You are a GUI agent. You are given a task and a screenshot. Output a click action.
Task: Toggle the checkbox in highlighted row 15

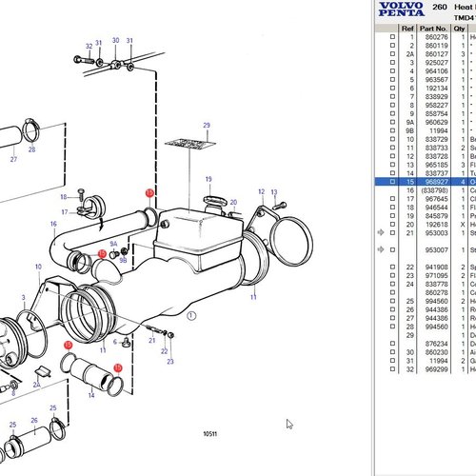(x=392, y=182)
